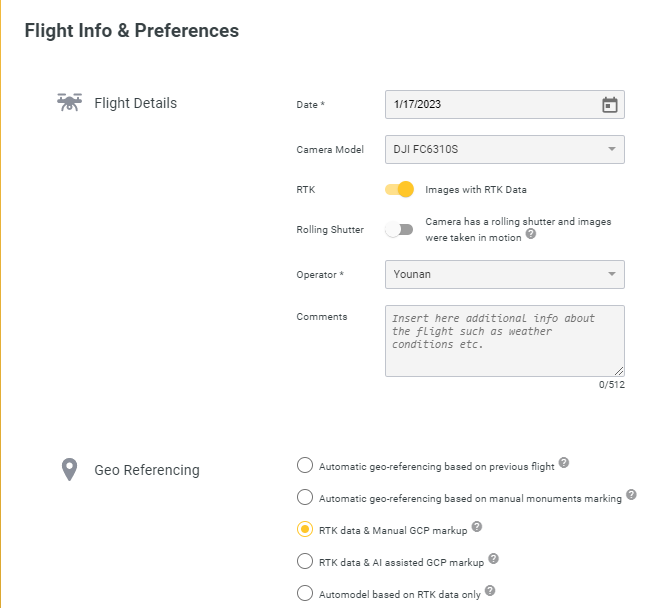The width and height of the screenshot is (670, 608).
Task: Choose RTK data & AI assisted GCP markup
Action: (x=305, y=561)
